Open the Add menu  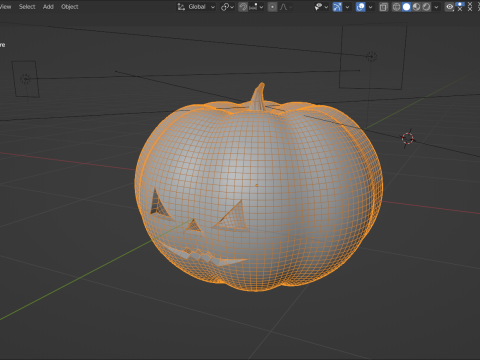pos(48,7)
